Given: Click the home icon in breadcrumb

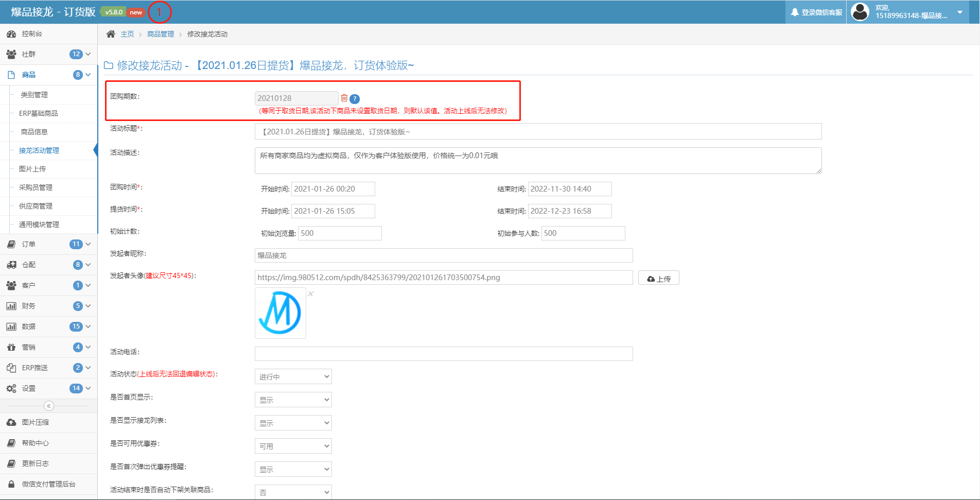Looking at the screenshot, I should 111,34.
